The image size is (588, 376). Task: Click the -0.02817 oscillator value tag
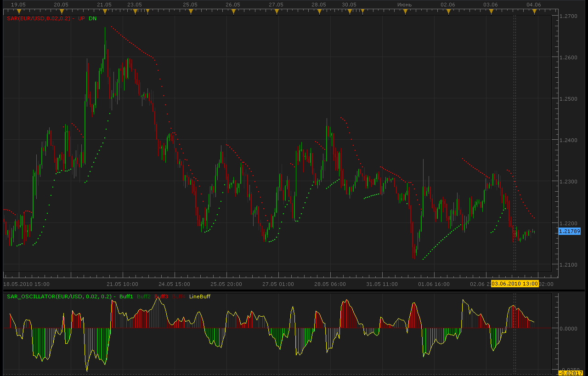[570, 373]
